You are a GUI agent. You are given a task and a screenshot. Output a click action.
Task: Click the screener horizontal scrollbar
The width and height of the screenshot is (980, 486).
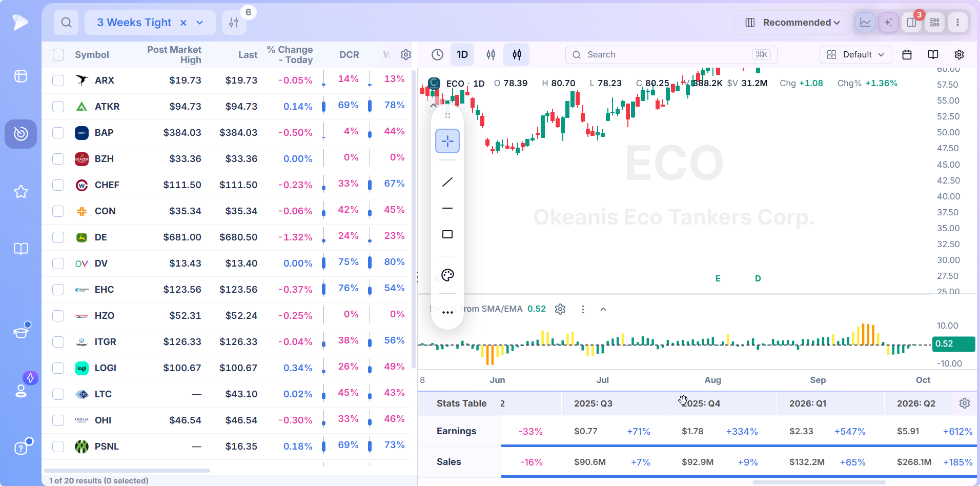(127, 470)
